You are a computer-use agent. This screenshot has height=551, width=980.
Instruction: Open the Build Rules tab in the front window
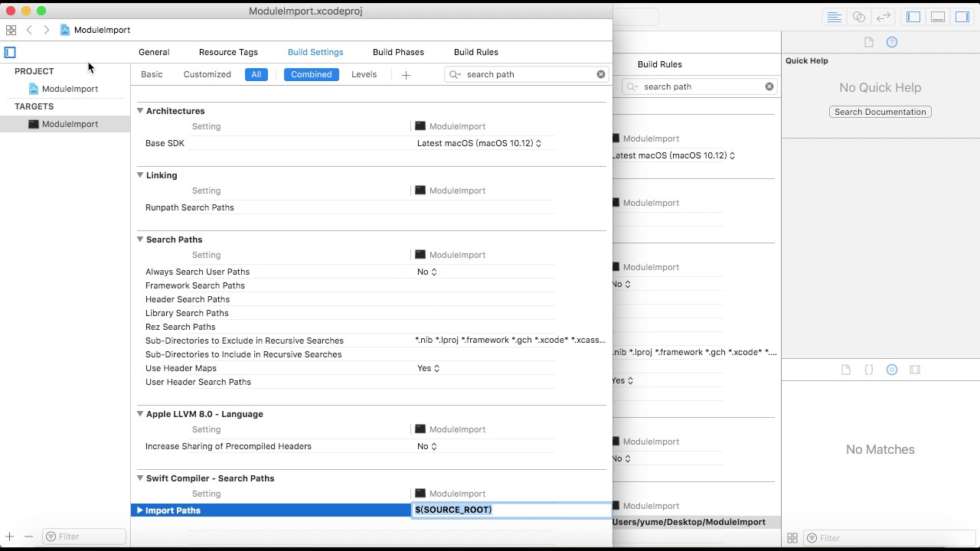[476, 52]
